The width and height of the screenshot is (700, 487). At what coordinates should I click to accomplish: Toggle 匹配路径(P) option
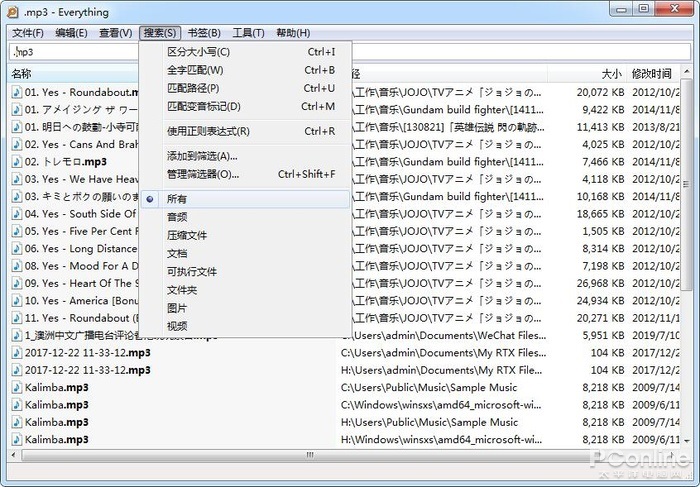246,88
